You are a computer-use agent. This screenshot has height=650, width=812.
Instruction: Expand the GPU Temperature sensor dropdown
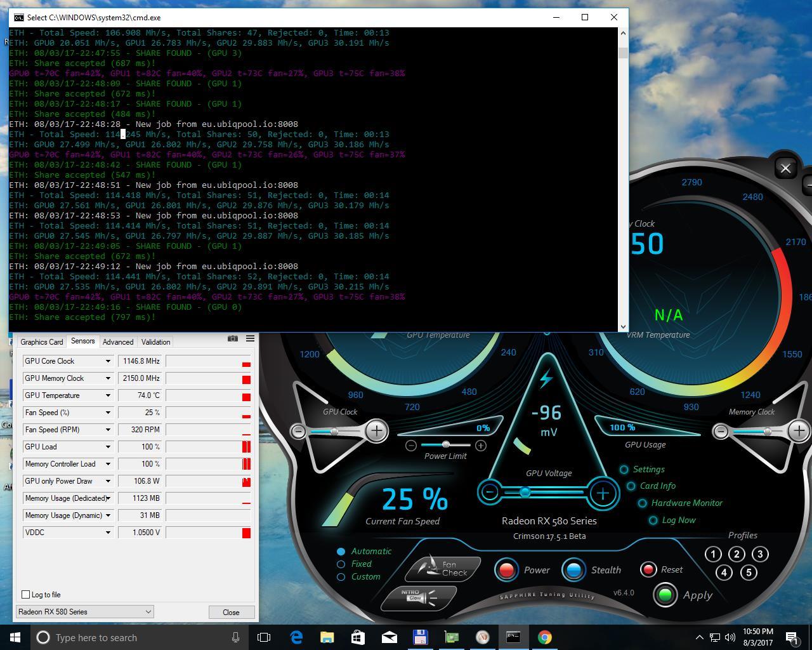click(108, 395)
